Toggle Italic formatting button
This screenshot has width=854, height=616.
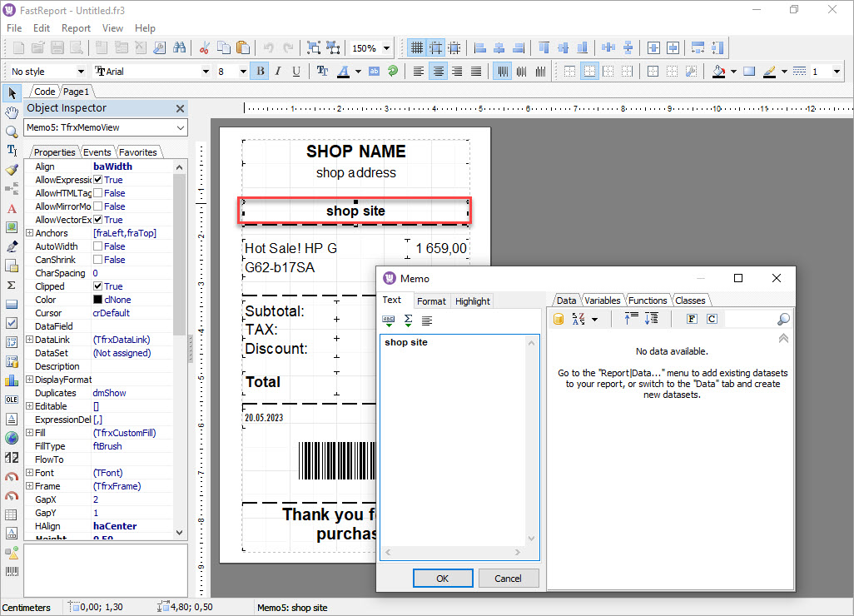278,72
